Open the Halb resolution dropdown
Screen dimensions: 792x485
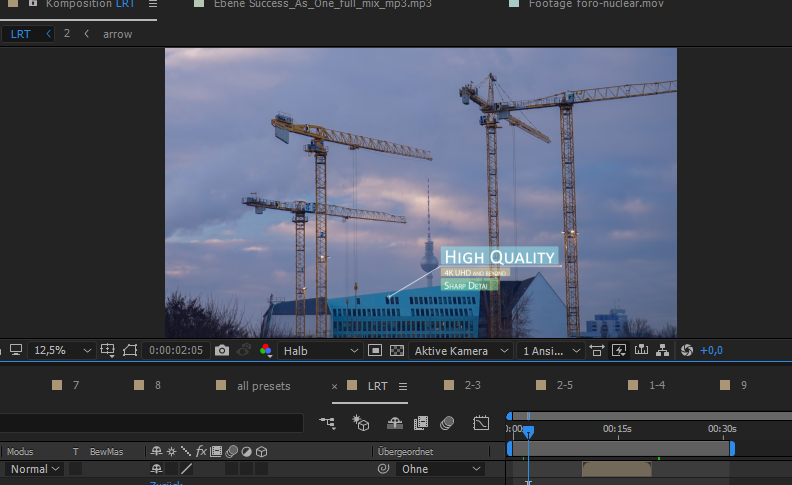(320, 351)
